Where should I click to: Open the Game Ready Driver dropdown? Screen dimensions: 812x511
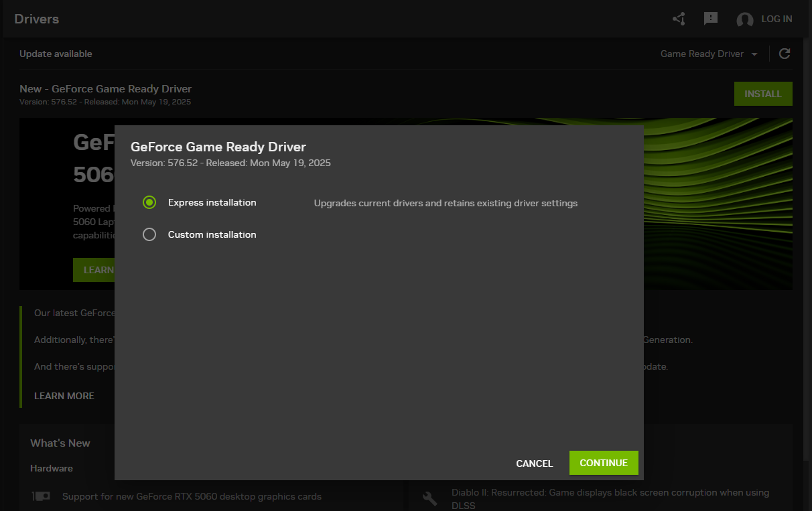(x=709, y=54)
